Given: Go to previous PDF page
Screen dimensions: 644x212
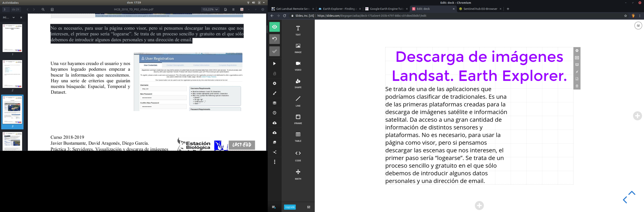Looking at the screenshot, I should [x=28, y=9].
